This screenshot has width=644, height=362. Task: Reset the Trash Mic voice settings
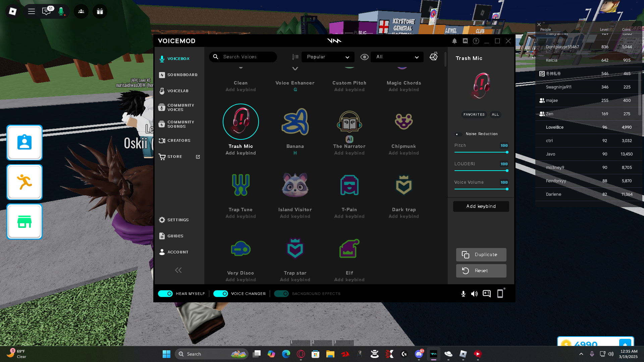[x=481, y=271]
